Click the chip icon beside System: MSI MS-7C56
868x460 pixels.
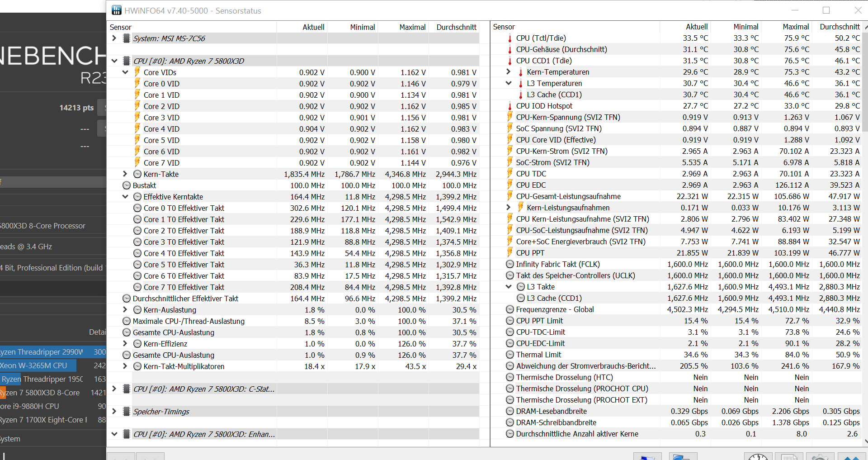(127, 38)
